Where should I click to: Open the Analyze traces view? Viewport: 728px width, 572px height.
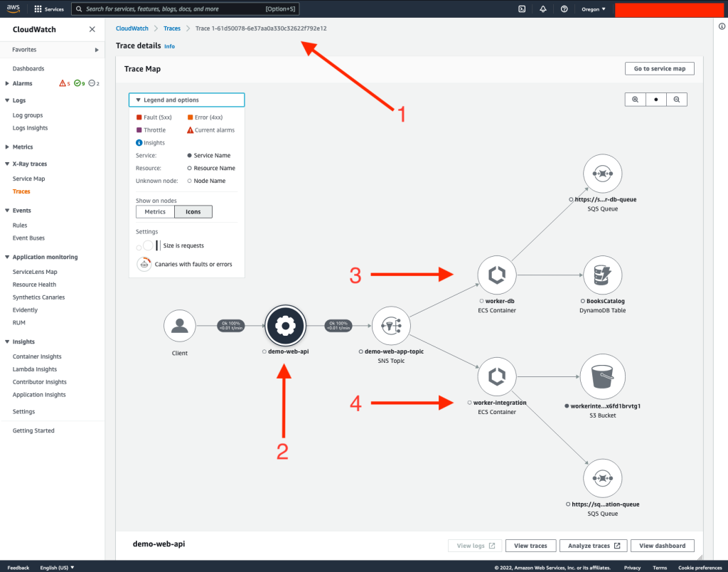click(x=593, y=546)
